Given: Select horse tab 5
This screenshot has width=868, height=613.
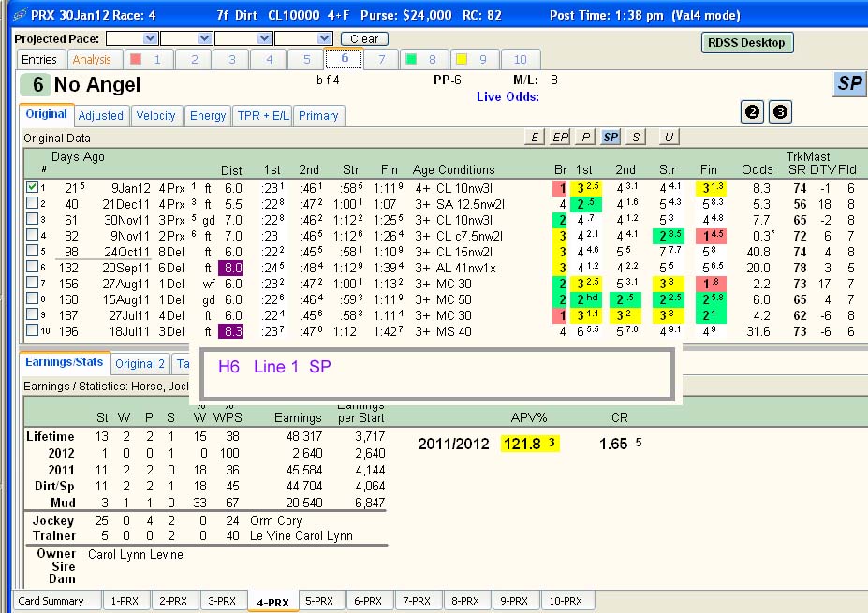Looking at the screenshot, I should tap(307, 59).
